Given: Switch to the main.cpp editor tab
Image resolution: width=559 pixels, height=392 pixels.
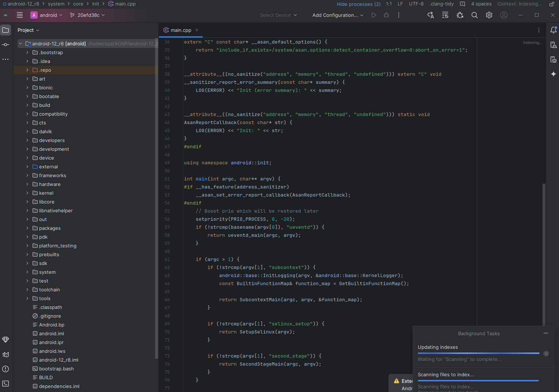Looking at the screenshot, I should [x=181, y=30].
